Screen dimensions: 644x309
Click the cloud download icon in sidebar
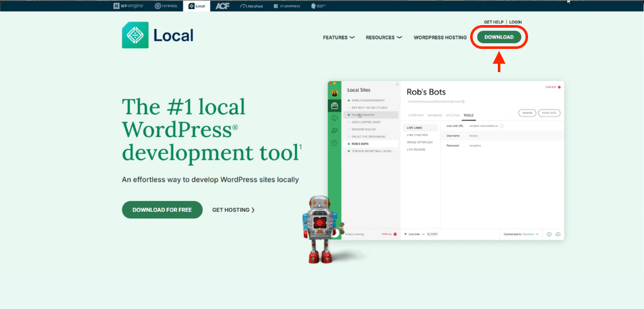point(334,118)
